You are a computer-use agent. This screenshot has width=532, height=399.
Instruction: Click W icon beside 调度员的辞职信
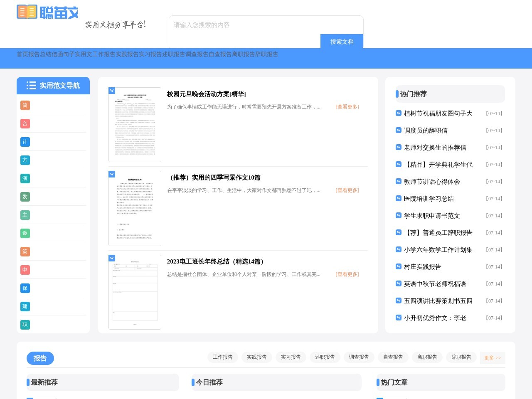coord(399,130)
